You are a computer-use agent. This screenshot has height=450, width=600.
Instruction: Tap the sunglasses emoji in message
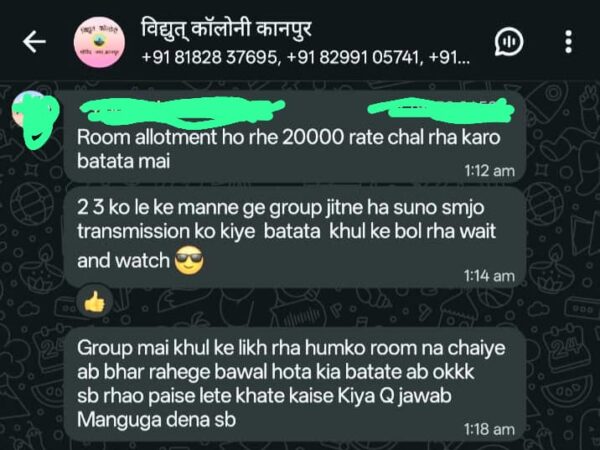click(x=189, y=260)
